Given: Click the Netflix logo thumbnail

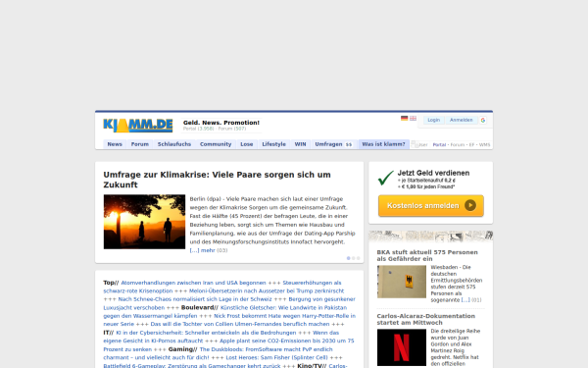Looking at the screenshot, I should point(402,347).
